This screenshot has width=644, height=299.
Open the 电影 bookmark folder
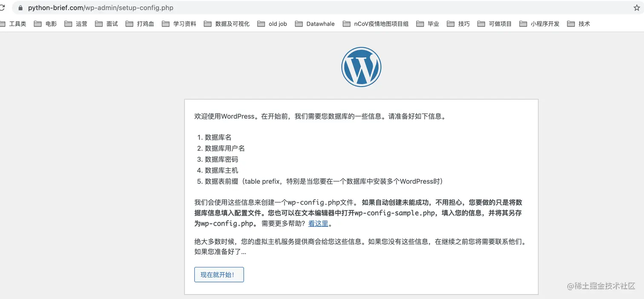pyautogui.click(x=45, y=24)
